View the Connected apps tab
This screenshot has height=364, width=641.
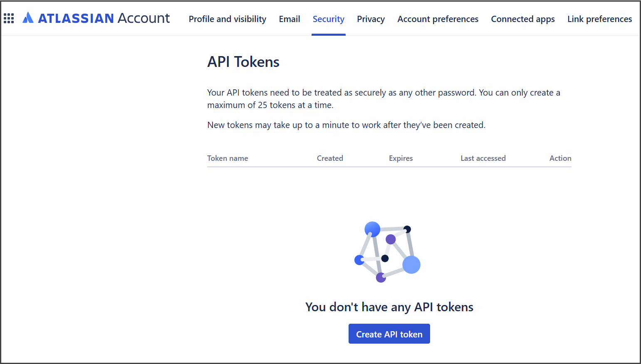[522, 19]
